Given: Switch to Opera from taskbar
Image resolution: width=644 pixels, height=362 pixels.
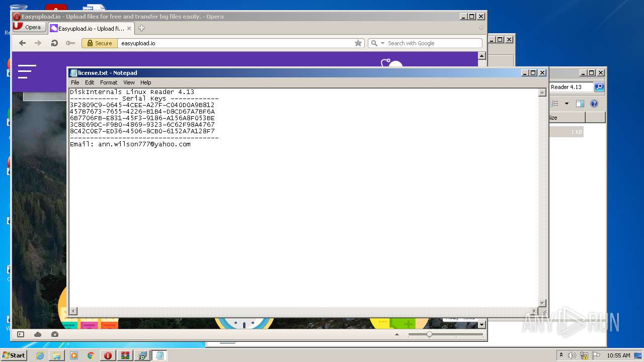Looking at the screenshot, I should [x=108, y=355].
